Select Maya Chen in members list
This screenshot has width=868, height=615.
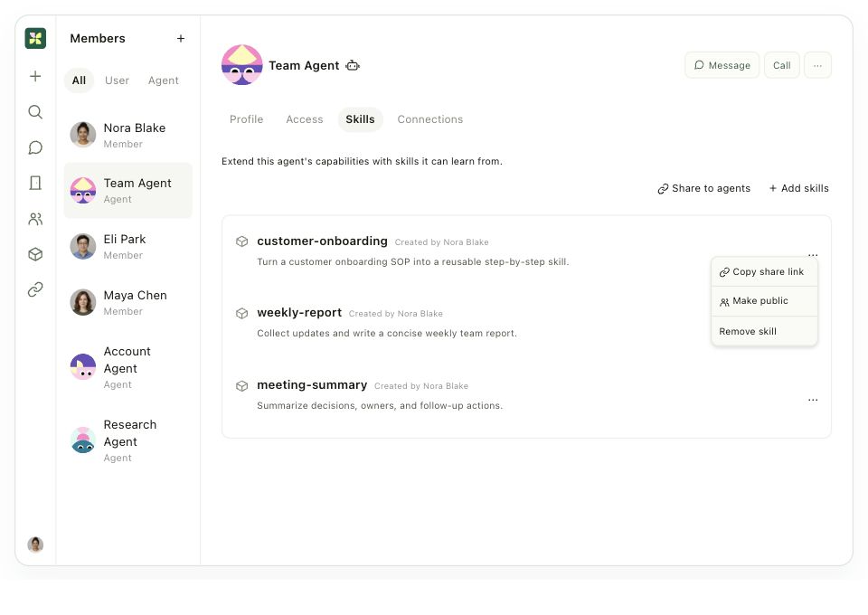pos(127,302)
